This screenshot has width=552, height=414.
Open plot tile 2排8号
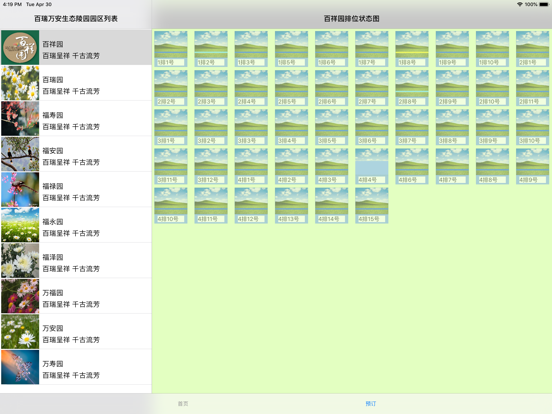click(x=412, y=88)
